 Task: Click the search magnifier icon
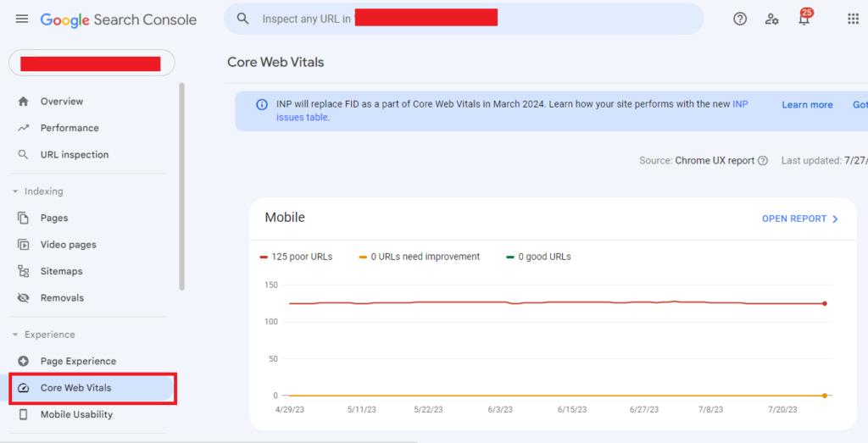242,19
